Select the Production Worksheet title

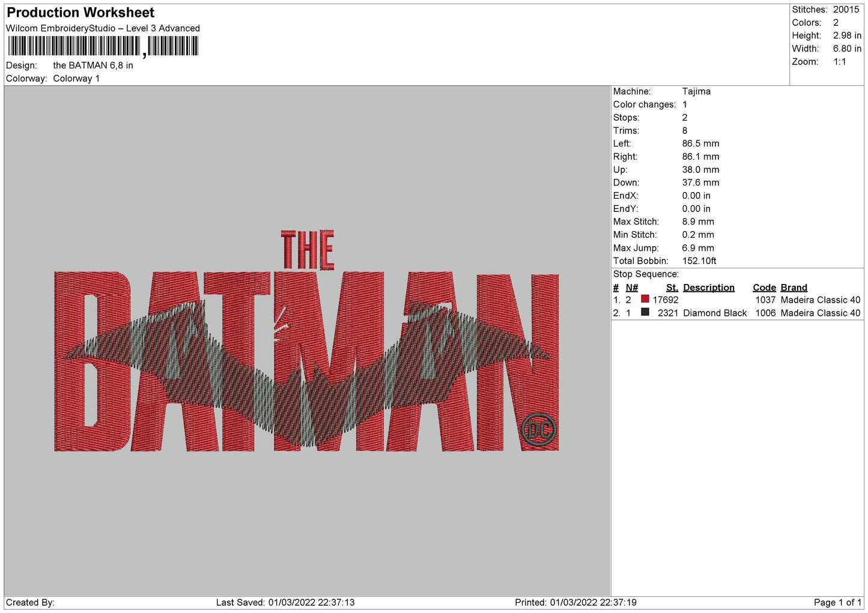[x=80, y=13]
